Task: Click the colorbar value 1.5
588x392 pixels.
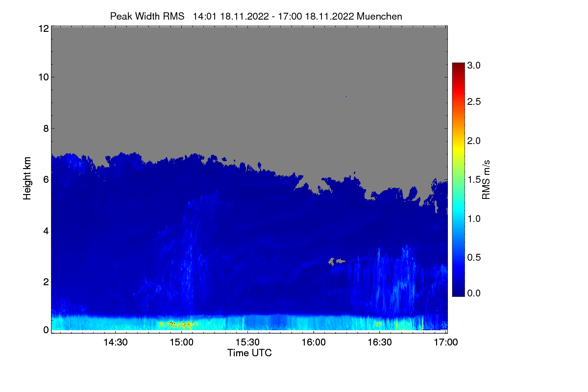Action: [x=474, y=180]
